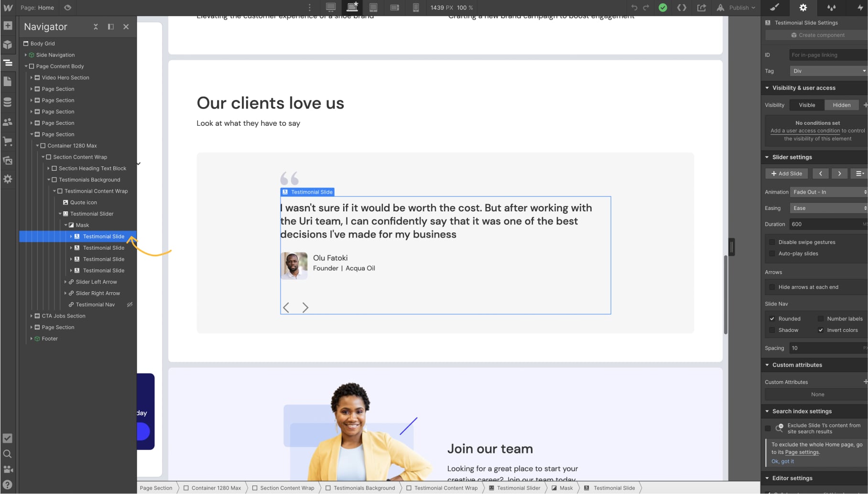
Task: Pin the Navigator panel
Action: pyautogui.click(x=111, y=27)
